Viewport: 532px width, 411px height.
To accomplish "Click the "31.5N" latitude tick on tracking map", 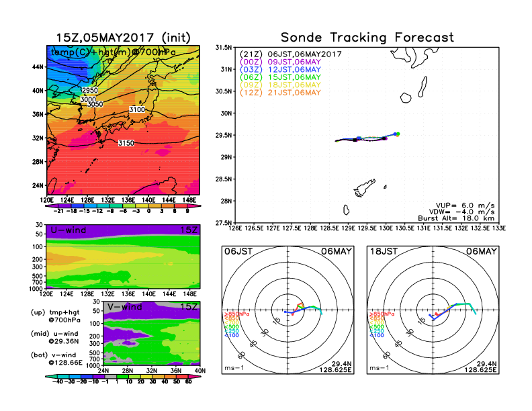I will pos(223,48).
